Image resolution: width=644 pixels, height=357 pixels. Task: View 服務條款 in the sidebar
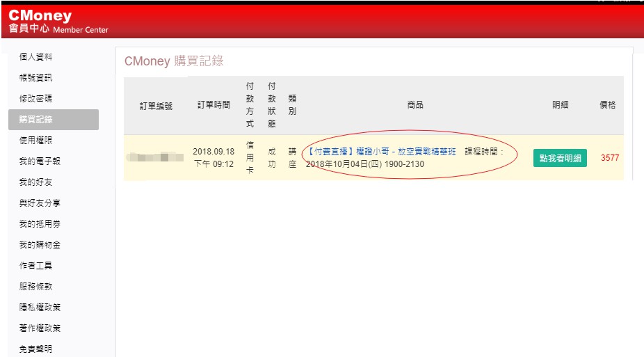coord(35,286)
